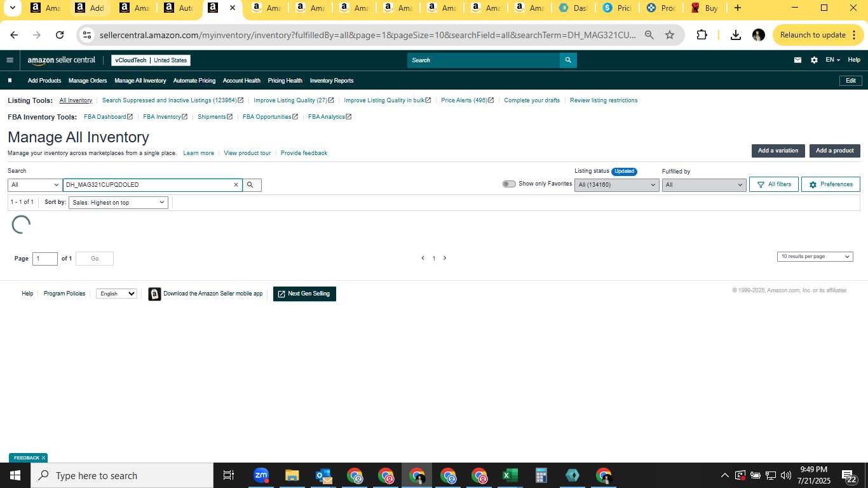The height and width of the screenshot is (488, 868).
Task: Open Chrome extensions puzzle icon
Action: click(x=702, y=35)
